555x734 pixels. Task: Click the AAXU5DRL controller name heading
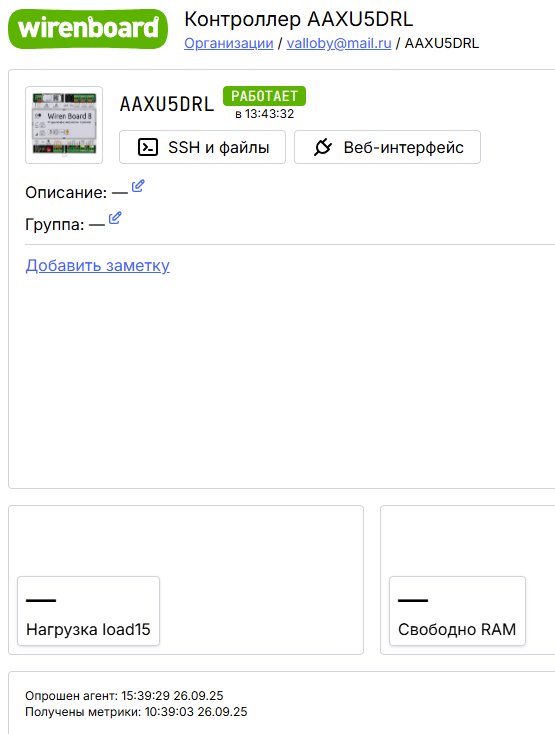pyautogui.click(x=167, y=104)
